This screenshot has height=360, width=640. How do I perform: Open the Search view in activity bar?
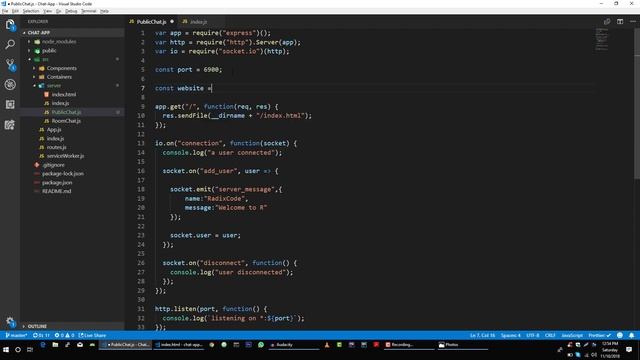[x=10, y=44]
